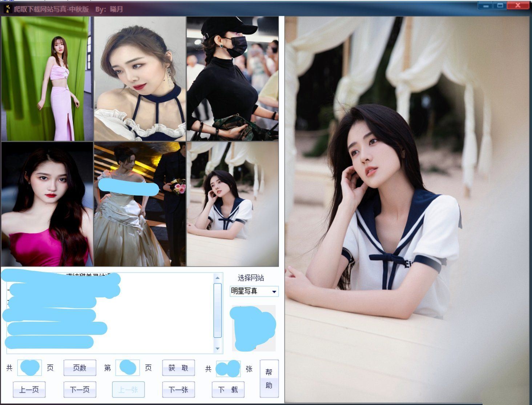Go to previous page with 上一页

point(29,390)
